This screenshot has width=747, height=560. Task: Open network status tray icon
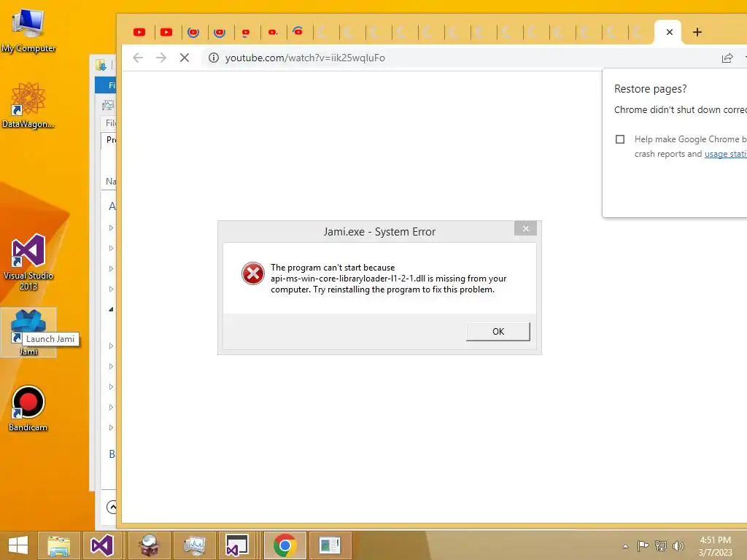(661, 545)
